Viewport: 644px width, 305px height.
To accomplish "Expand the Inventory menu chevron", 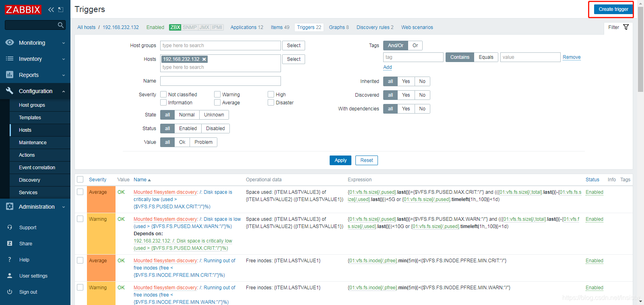I will 64,59.
